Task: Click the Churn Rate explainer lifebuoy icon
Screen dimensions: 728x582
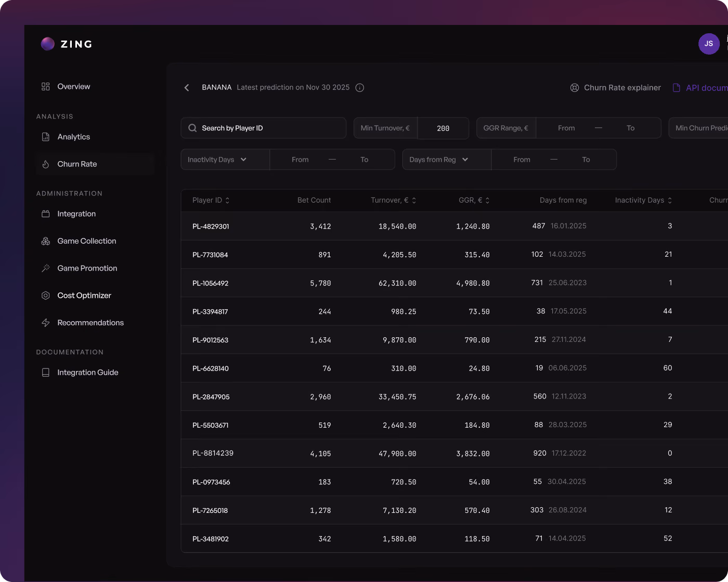Action: [x=575, y=88]
